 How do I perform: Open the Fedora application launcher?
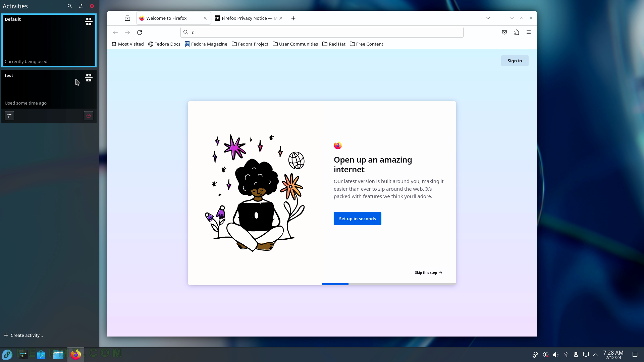pyautogui.click(x=7, y=354)
